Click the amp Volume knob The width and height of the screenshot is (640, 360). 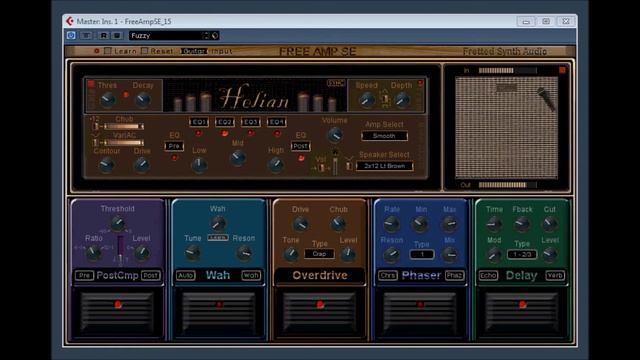coord(335,135)
